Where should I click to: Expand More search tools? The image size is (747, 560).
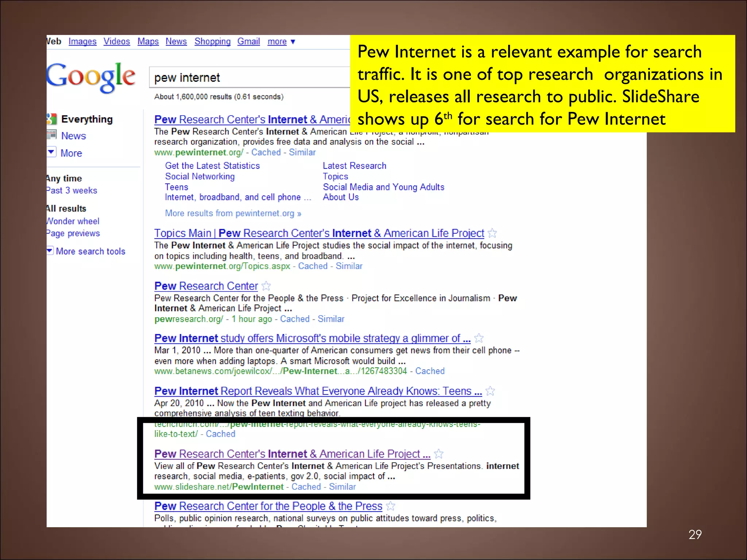tap(90, 251)
